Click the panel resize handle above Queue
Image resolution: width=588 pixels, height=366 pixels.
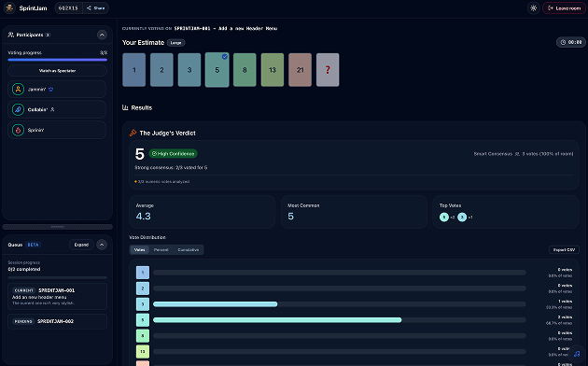[57, 227]
